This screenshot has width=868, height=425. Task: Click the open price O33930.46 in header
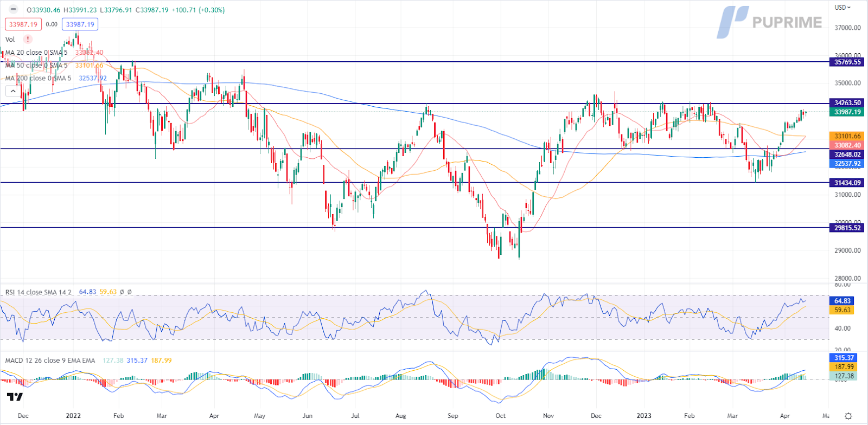click(x=43, y=10)
